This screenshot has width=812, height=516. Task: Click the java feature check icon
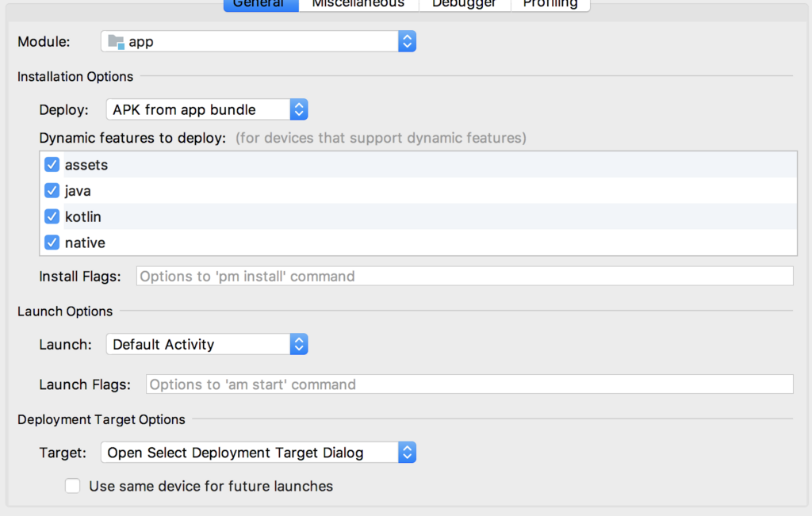coord(52,190)
